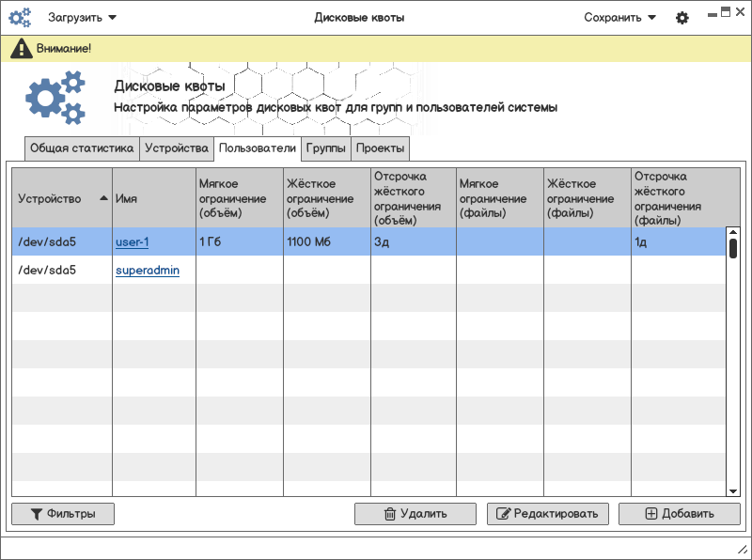Click the settings gear icon in title bar
752x560 pixels.
(x=682, y=18)
